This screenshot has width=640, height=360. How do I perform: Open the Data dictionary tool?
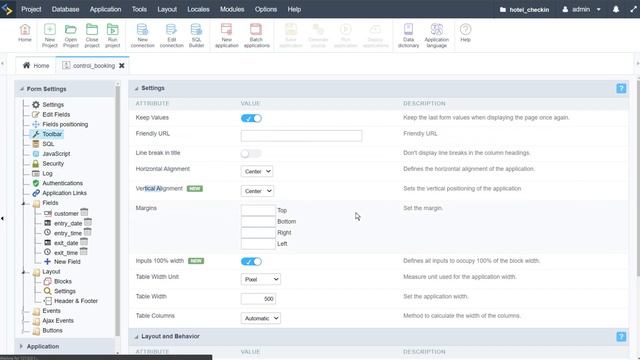(x=408, y=36)
